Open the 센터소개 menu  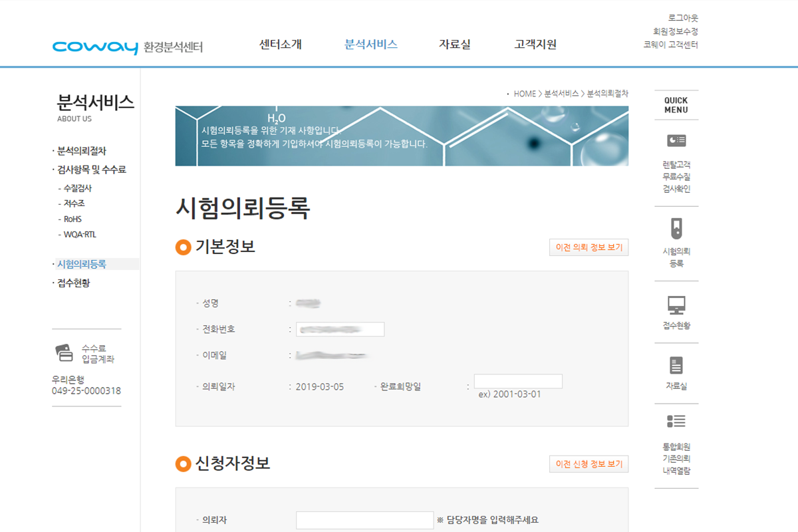(x=280, y=45)
